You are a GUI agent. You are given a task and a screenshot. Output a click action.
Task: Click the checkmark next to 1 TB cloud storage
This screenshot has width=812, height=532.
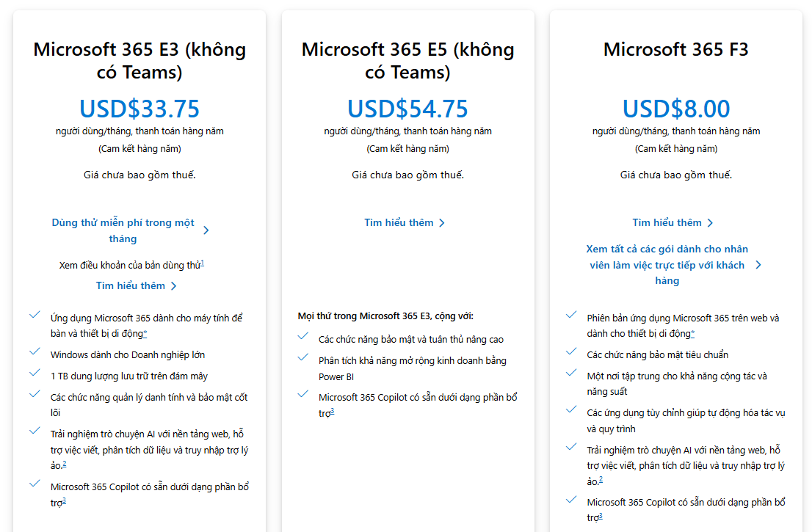(x=35, y=374)
